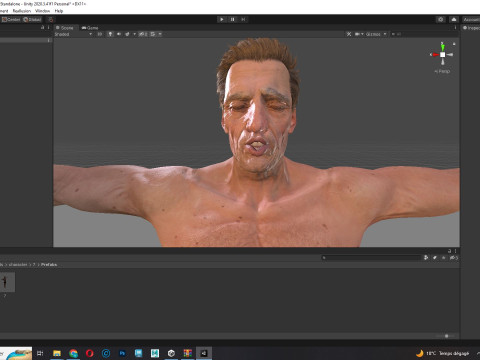
Task: Open the Project panel options menu
Action: click(455, 251)
